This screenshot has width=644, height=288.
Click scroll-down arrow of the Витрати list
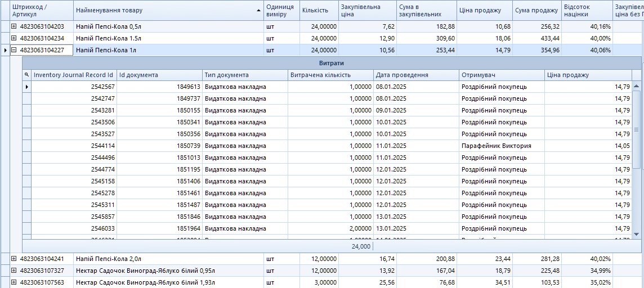click(637, 234)
